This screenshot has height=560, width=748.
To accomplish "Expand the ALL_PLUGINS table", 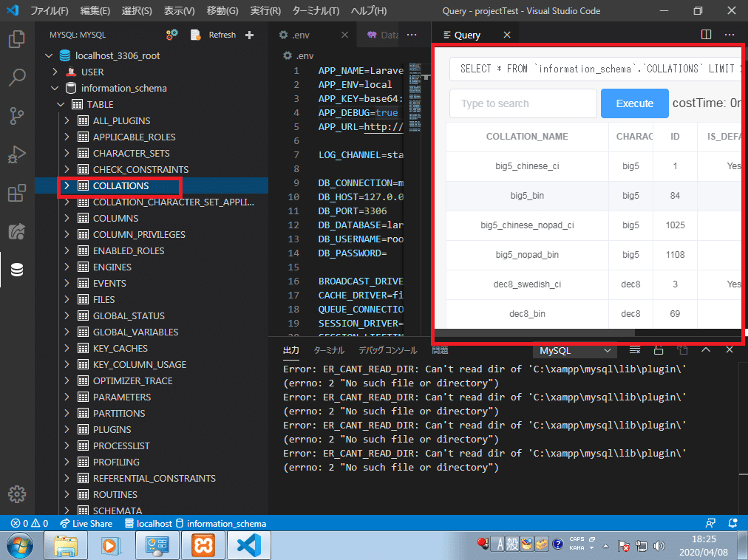I will click(67, 120).
